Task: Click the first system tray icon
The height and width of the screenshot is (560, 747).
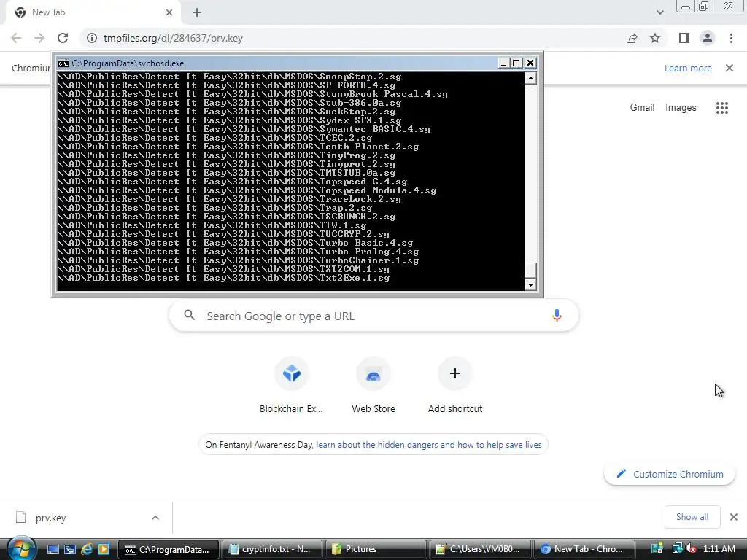Action: (657, 548)
